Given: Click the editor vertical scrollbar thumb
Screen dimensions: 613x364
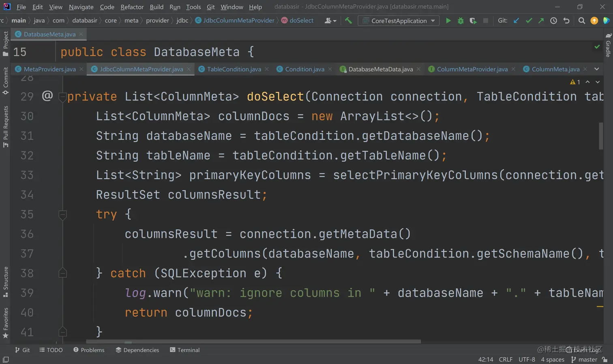Looking at the screenshot, I should click(601, 136).
